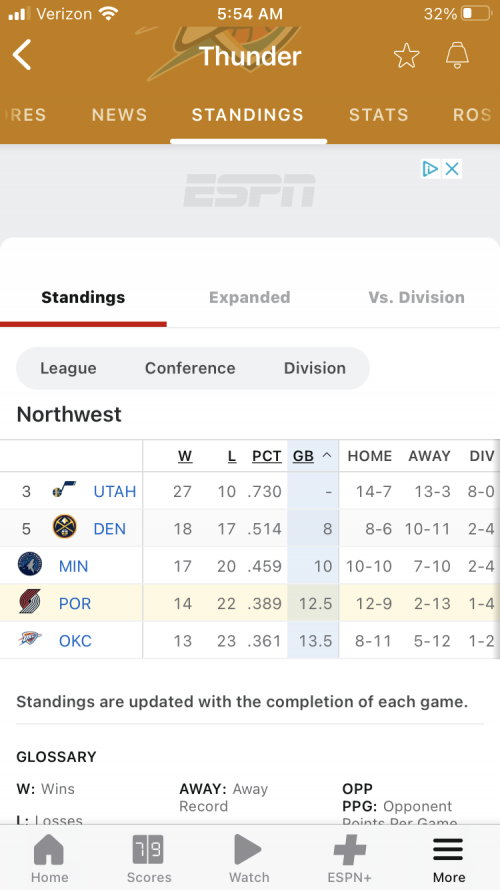Sort standings by the W column

pyautogui.click(x=185, y=456)
